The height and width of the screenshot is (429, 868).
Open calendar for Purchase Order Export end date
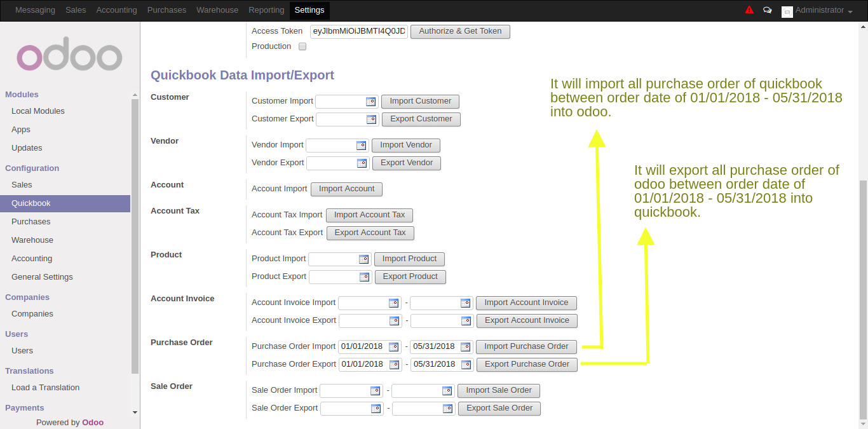point(466,365)
